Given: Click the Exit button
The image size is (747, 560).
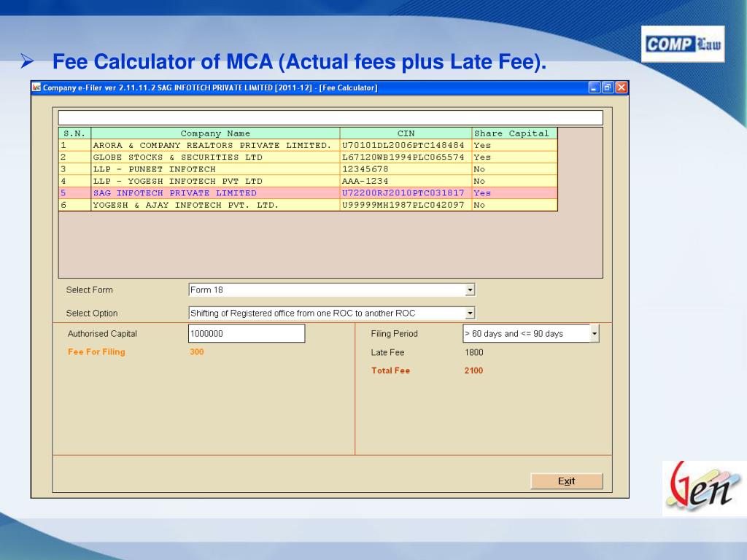Looking at the screenshot, I should (566, 481).
